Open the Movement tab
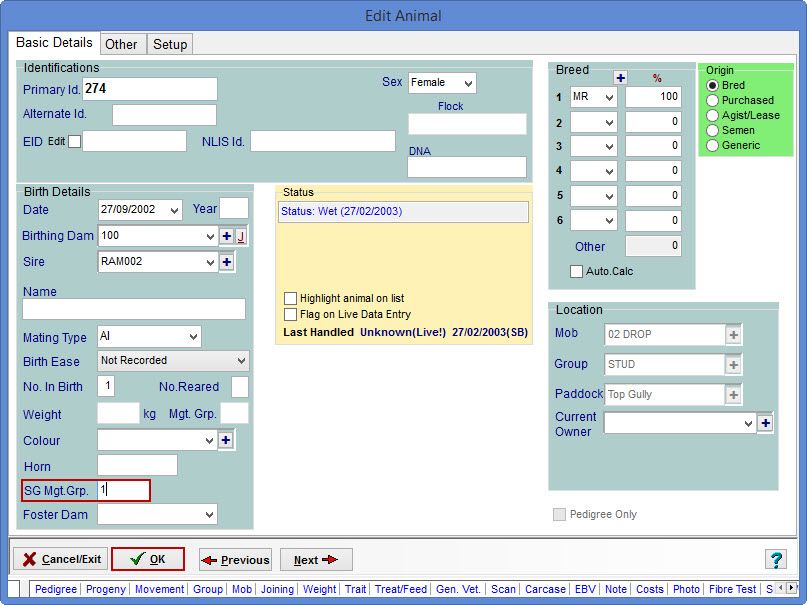This screenshot has width=807, height=605. [x=160, y=589]
